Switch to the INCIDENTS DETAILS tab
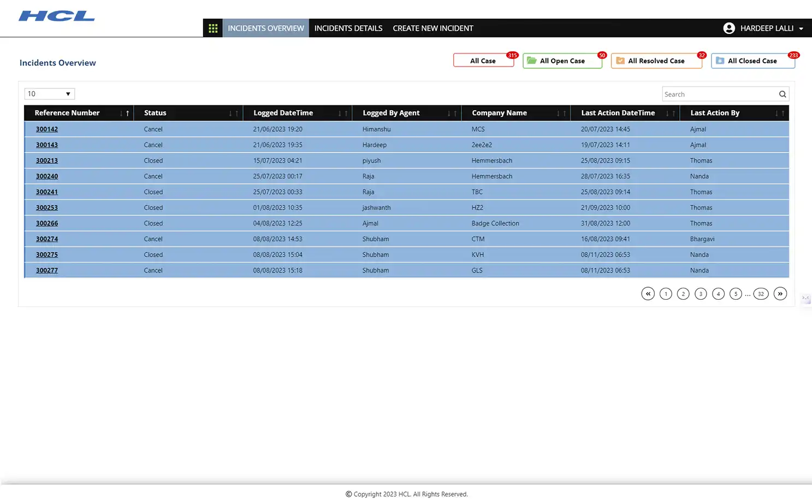This screenshot has width=812, height=504. pyautogui.click(x=348, y=28)
